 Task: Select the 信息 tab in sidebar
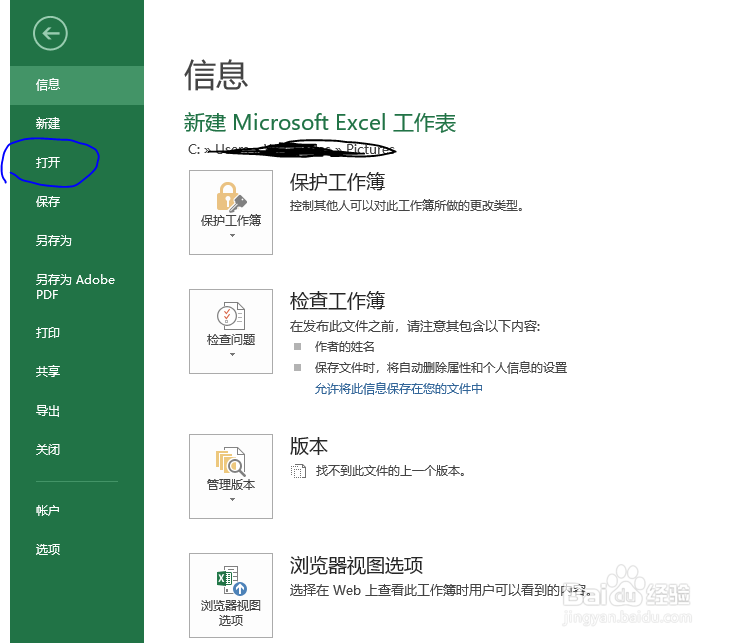(77, 85)
